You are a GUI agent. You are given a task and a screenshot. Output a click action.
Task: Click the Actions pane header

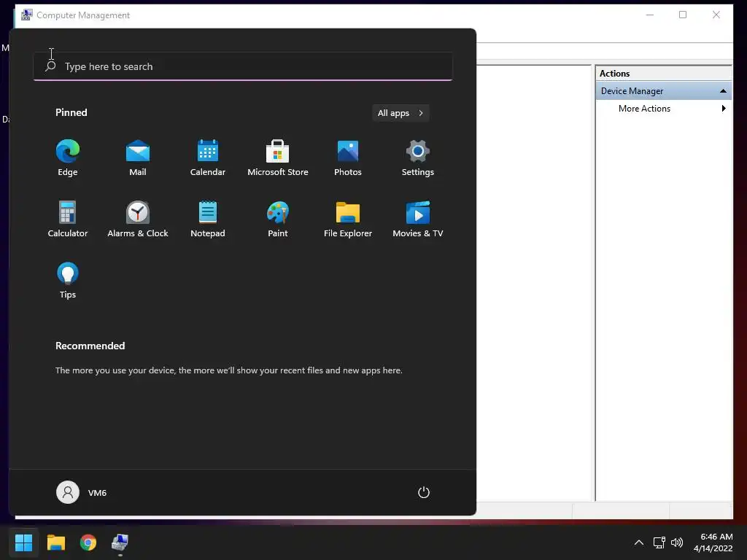(x=664, y=74)
